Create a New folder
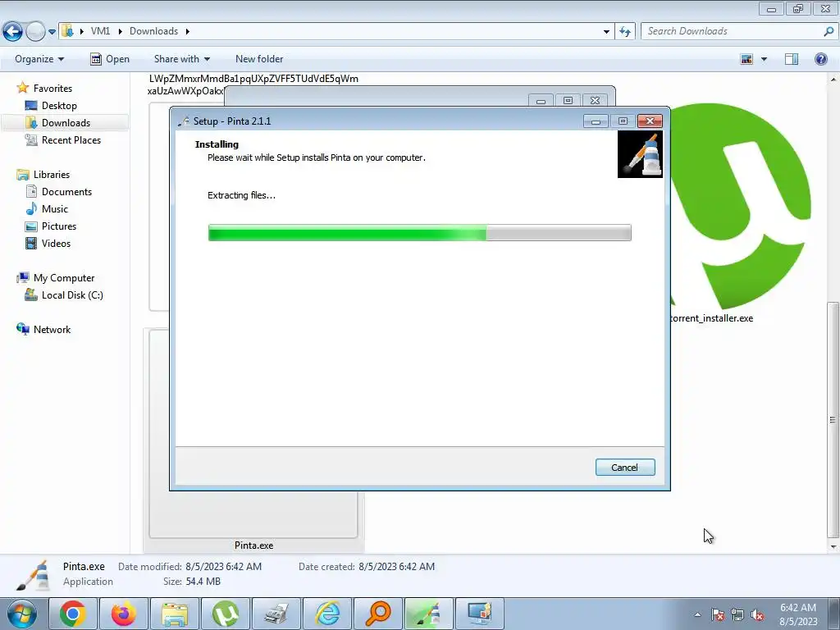The height and width of the screenshot is (630, 840). [259, 59]
